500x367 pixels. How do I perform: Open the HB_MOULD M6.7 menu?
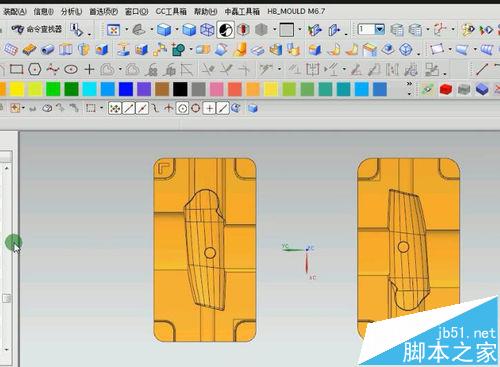(x=296, y=11)
